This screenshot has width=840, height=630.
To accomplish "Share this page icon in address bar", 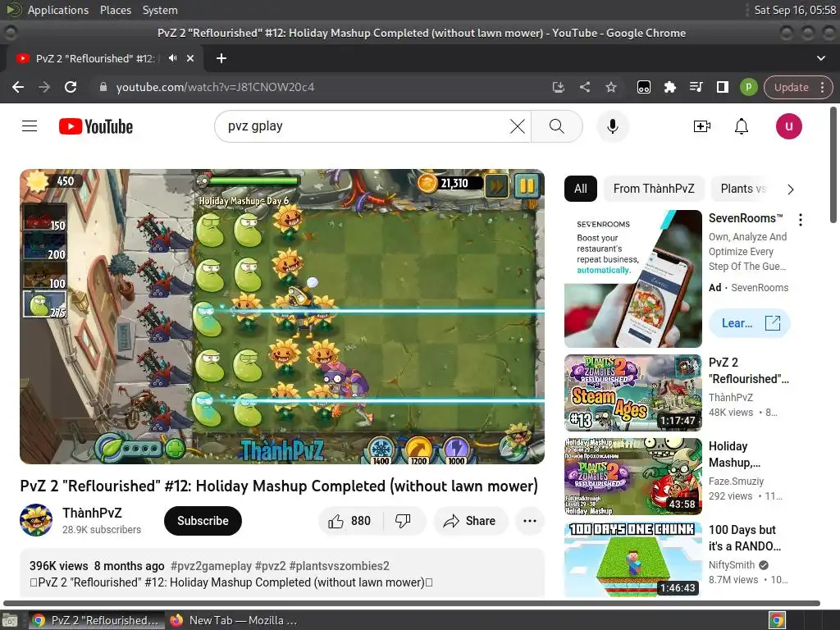I will point(584,87).
